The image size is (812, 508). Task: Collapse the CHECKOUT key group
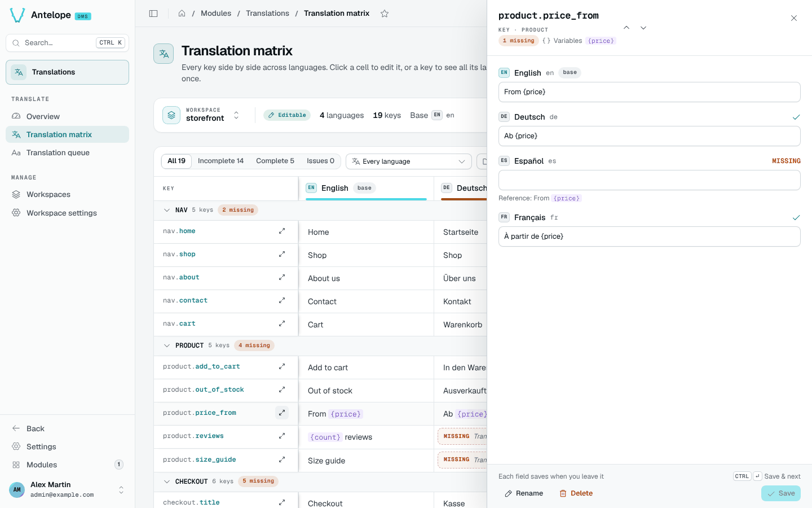tap(167, 481)
